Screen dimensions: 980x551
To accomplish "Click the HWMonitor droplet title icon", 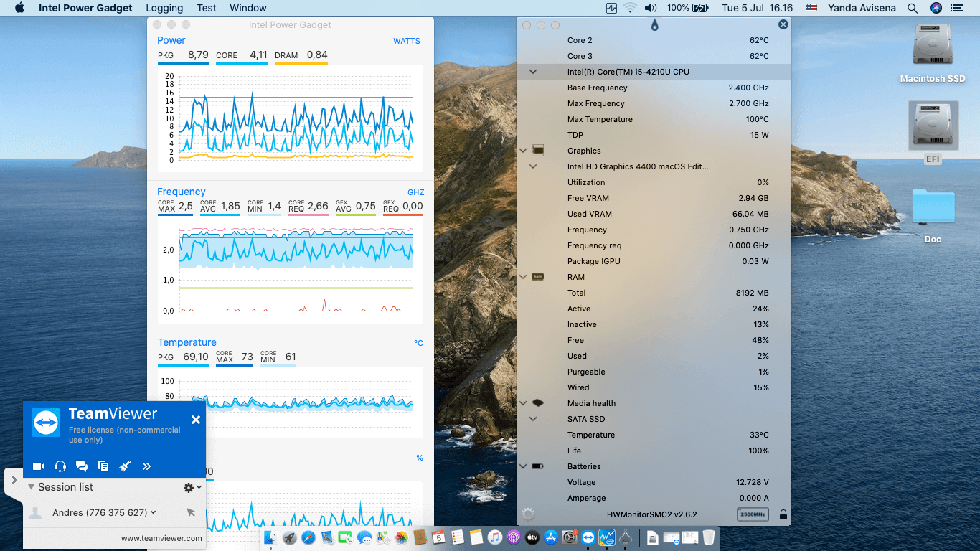I will pos(654,25).
